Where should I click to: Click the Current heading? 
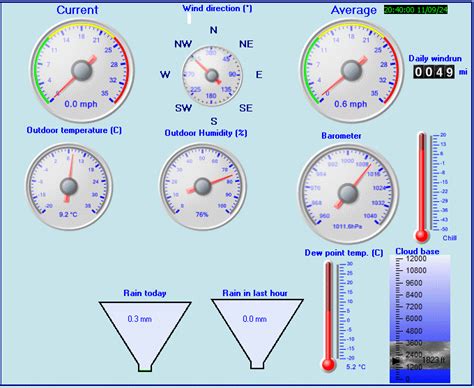pyautogui.click(x=77, y=10)
